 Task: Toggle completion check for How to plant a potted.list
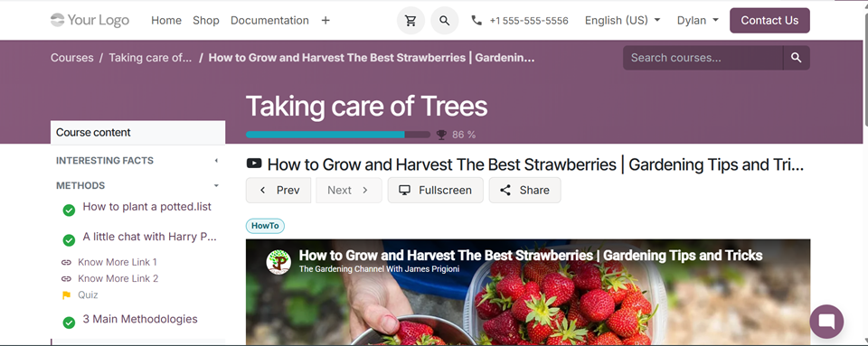pyautogui.click(x=69, y=210)
